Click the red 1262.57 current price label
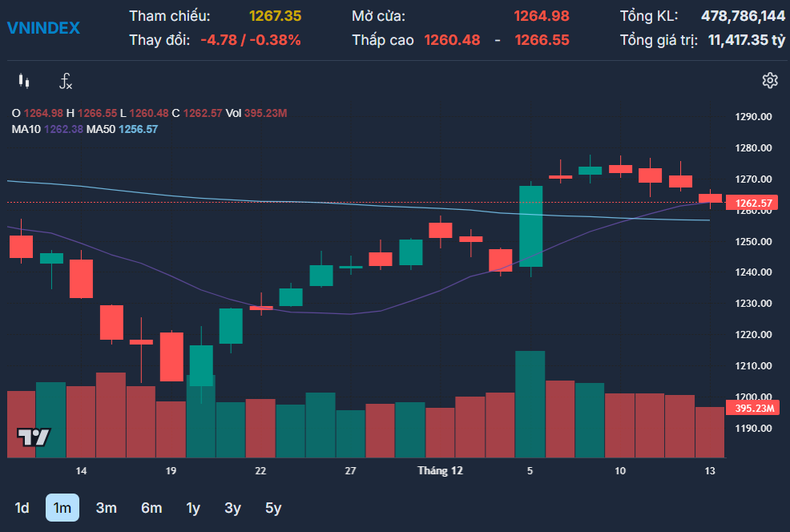The image size is (790, 532). tap(752, 204)
